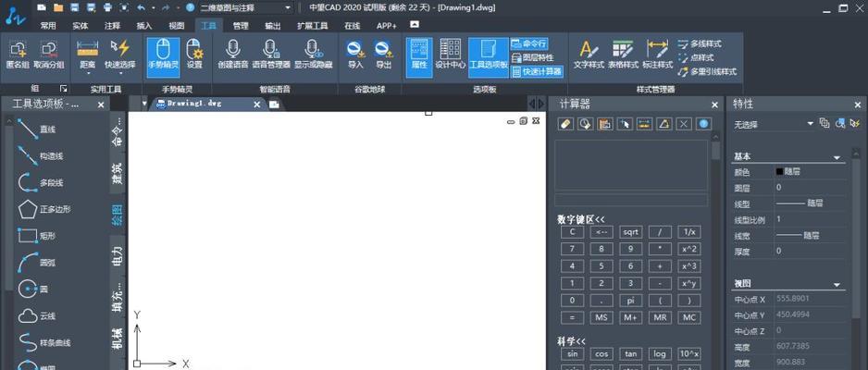Open Multiline Style (多线样式)

tap(700, 43)
